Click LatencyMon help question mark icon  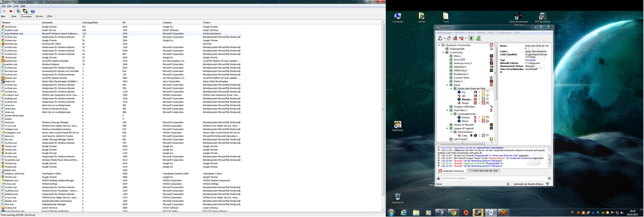33,11
